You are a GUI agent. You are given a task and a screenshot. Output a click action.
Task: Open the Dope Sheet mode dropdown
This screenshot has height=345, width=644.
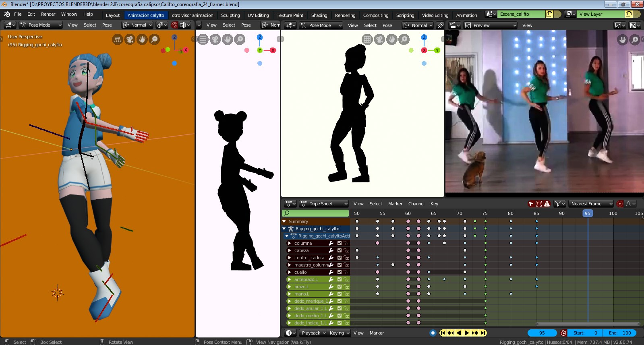[x=323, y=204]
